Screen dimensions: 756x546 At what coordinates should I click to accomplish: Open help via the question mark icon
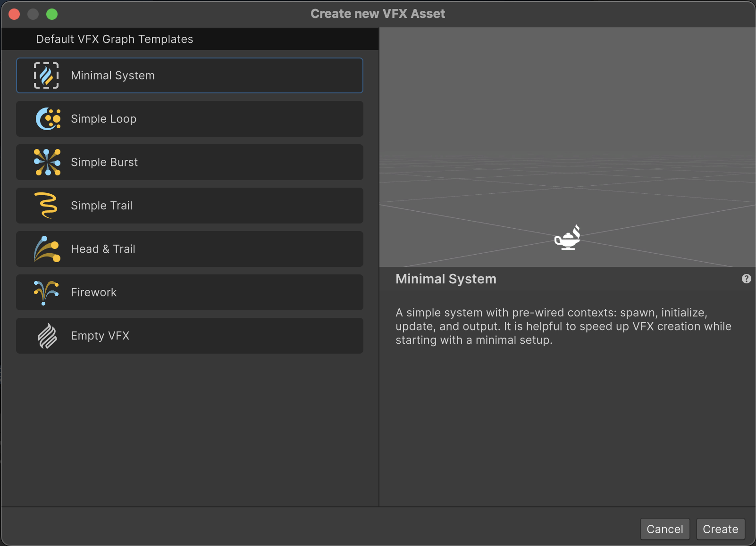(746, 279)
